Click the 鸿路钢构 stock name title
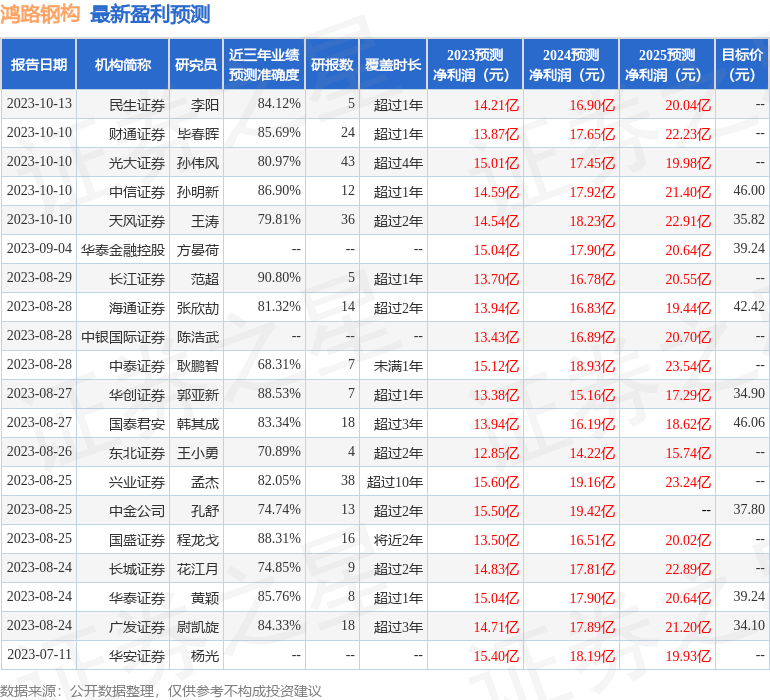 pyautogui.click(x=40, y=14)
